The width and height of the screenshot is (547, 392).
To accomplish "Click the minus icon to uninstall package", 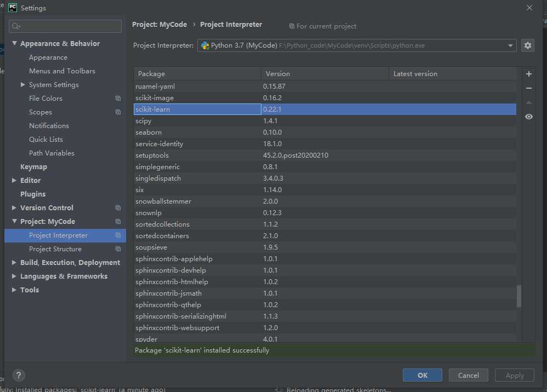I will pos(529,88).
